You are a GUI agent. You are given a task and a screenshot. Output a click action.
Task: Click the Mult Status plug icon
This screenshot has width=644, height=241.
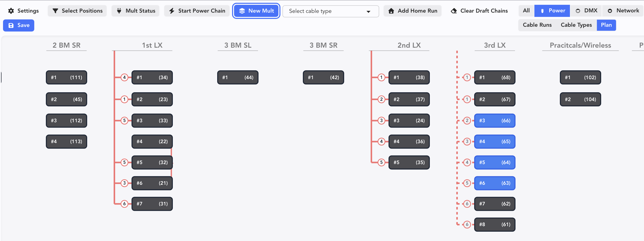pos(119,11)
